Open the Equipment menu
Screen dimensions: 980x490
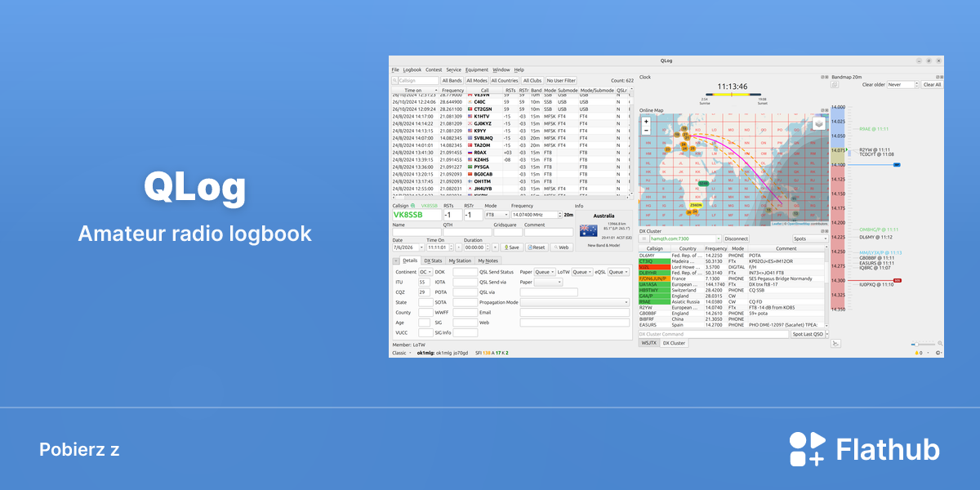477,70
